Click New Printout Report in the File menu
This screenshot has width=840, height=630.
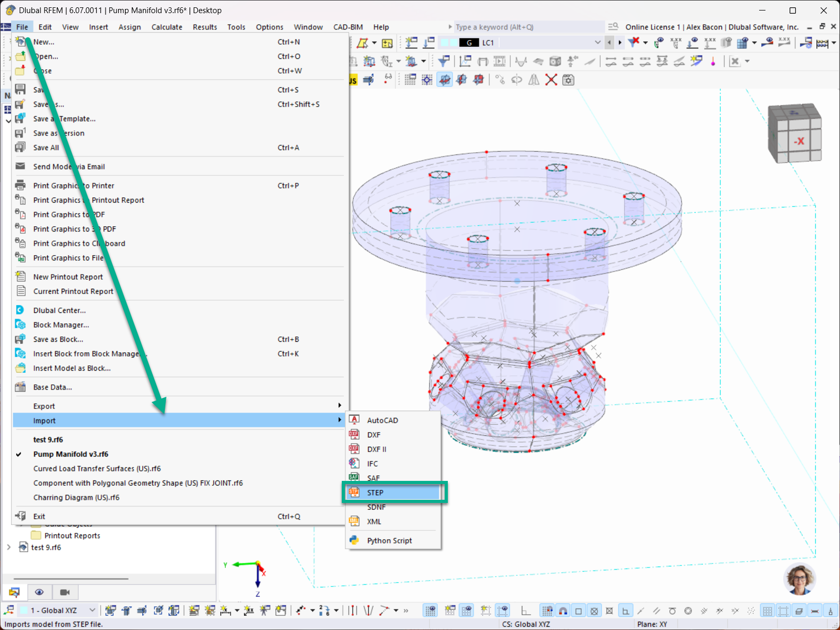click(x=68, y=276)
